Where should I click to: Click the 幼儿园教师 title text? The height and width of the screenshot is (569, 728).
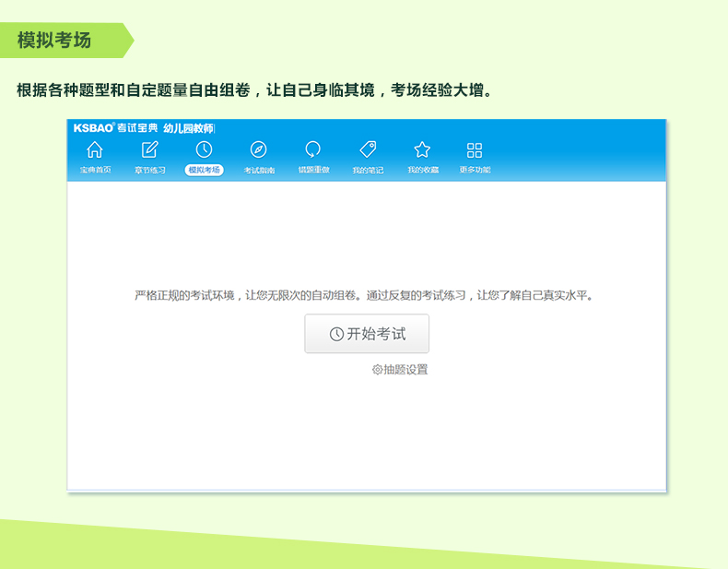189,128
